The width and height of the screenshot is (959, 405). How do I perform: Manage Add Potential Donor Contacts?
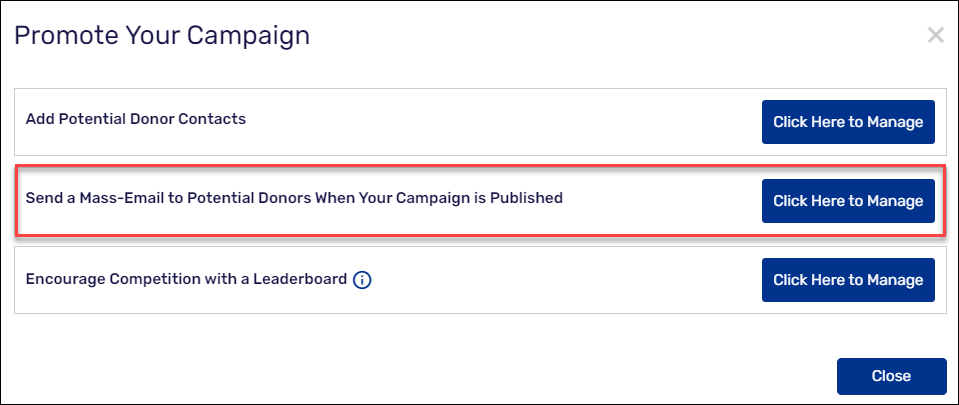point(848,122)
